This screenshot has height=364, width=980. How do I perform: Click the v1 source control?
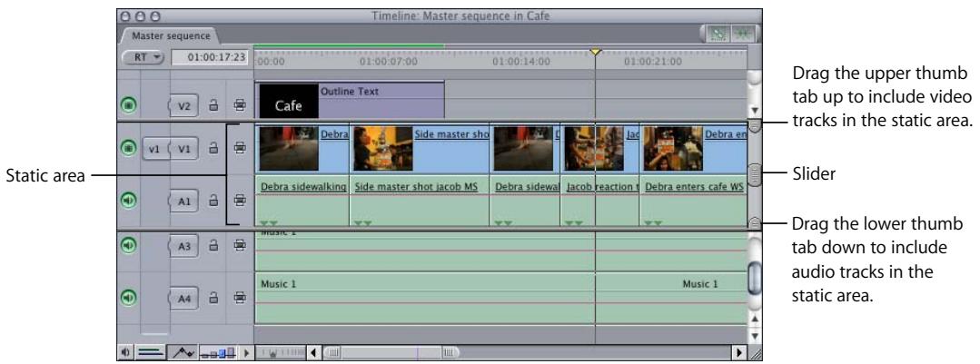pyautogui.click(x=154, y=149)
